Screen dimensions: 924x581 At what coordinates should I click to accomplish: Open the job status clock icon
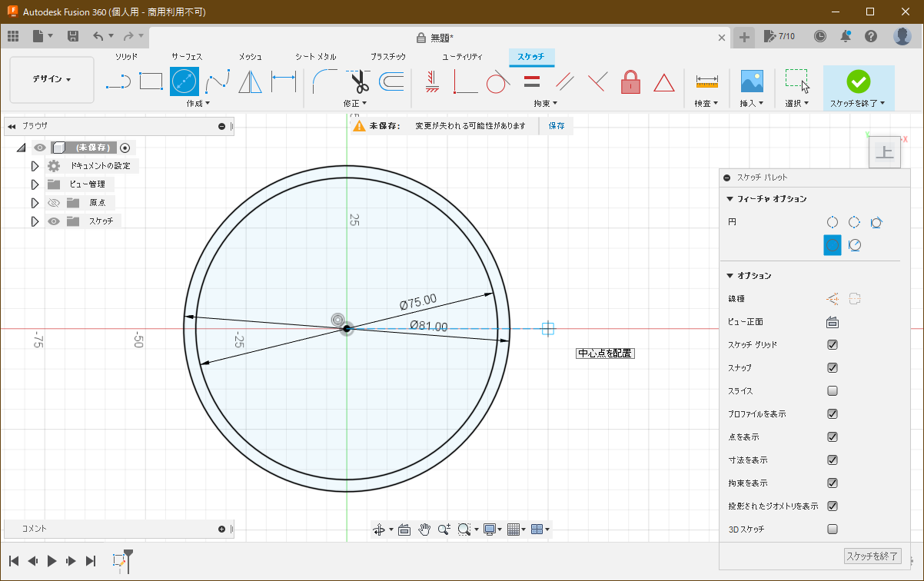pos(820,36)
